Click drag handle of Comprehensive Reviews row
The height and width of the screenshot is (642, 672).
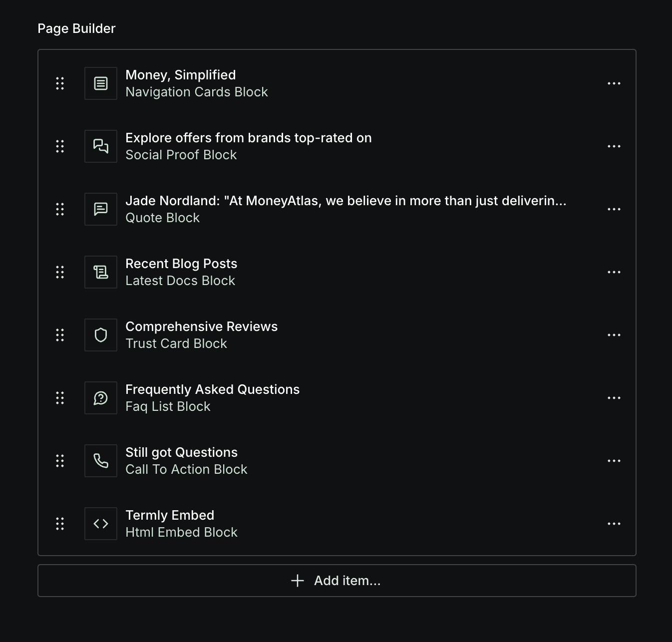click(60, 335)
